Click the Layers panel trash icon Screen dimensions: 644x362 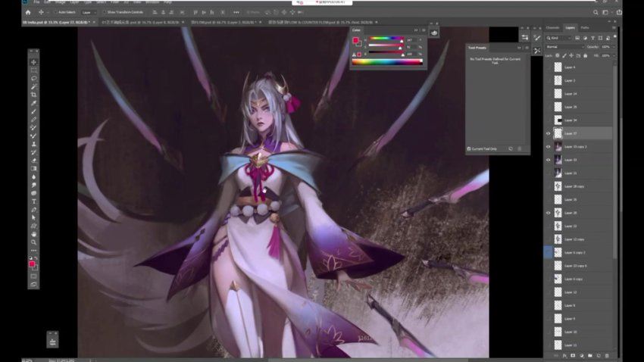[607, 355]
